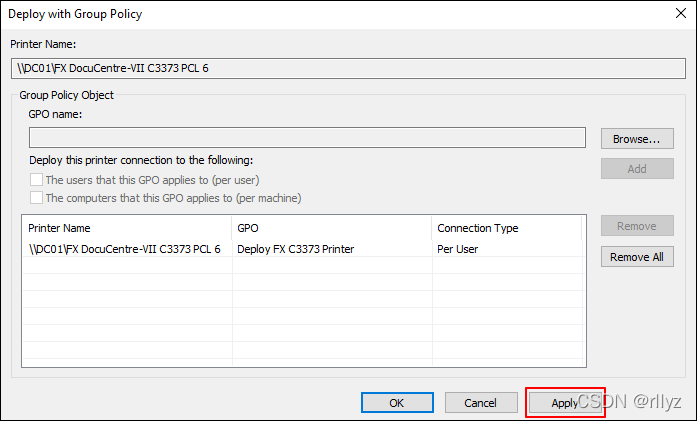697x421 pixels.
Task: Click the Remove button
Action: click(637, 226)
